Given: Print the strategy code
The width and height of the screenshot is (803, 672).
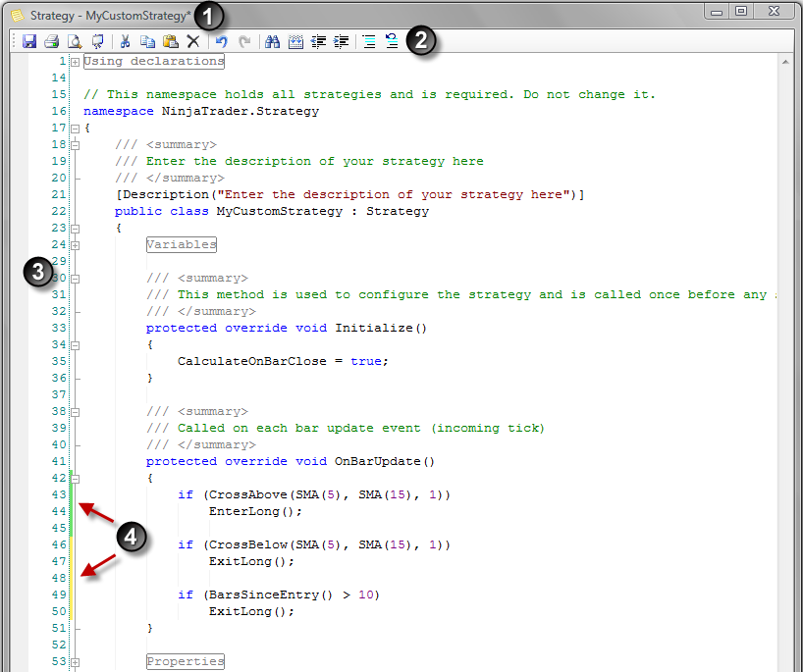Looking at the screenshot, I should 52,41.
